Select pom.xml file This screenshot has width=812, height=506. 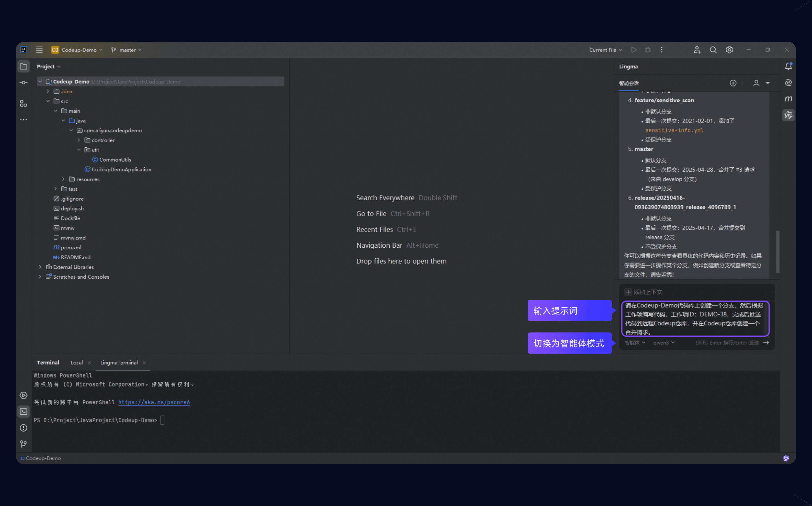[x=67, y=248]
